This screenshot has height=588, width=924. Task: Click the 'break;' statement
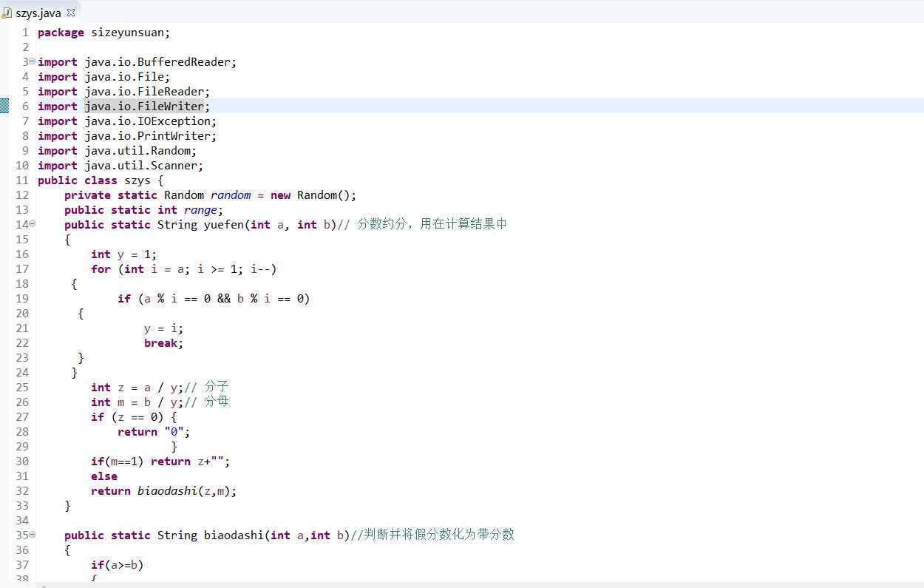164,343
